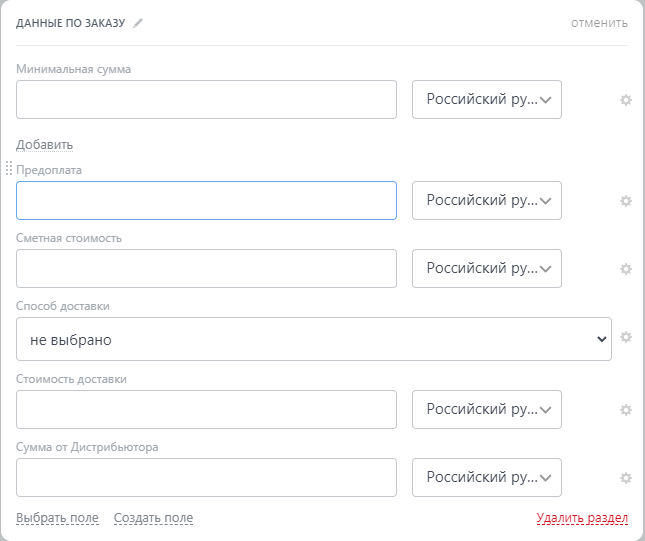Open gear settings for Минимальная сумма field
The height and width of the screenshot is (541, 645).
[626, 100]
